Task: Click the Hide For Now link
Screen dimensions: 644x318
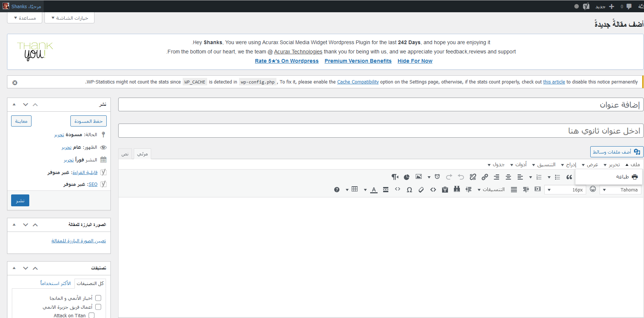Action: pos(415,61)
